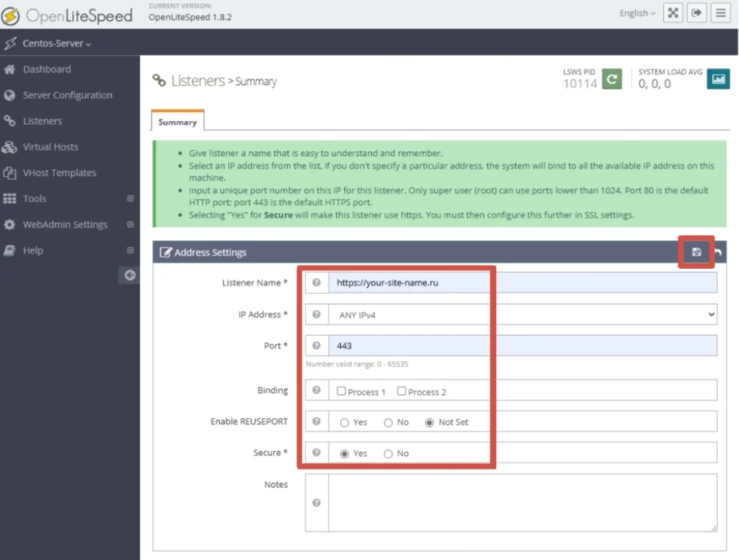
Task: Click the back arrow next to save
Action: (x=717, y=253)
